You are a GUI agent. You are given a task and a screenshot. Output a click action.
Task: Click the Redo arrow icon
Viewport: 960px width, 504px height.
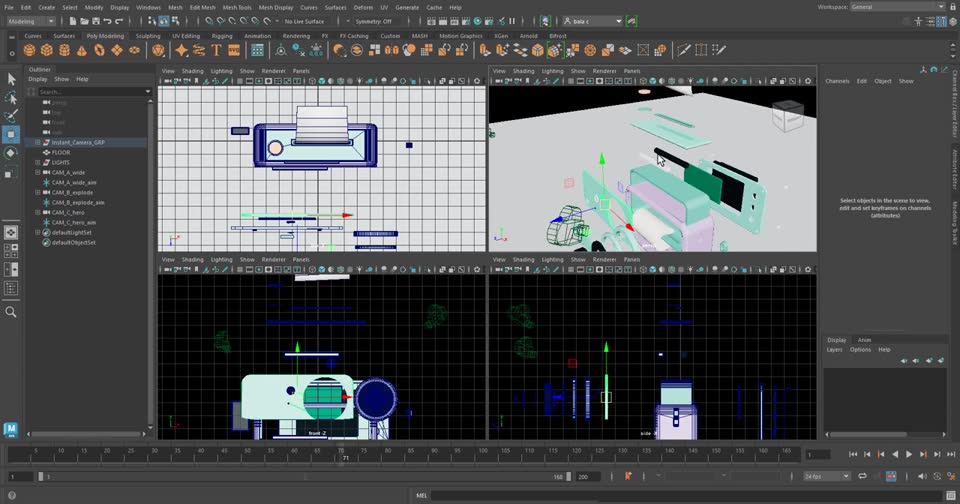point(119,21)
